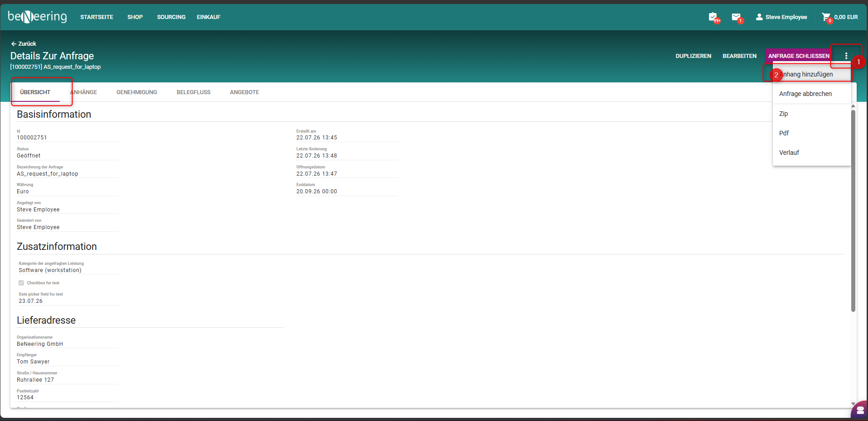Click the beNeering logo

[37, 17]
